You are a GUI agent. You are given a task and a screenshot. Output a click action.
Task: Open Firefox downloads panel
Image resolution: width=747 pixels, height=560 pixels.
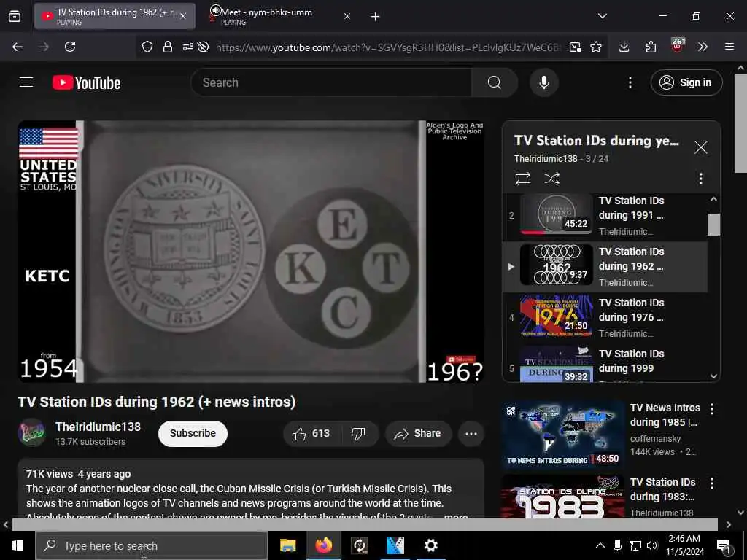624,47
